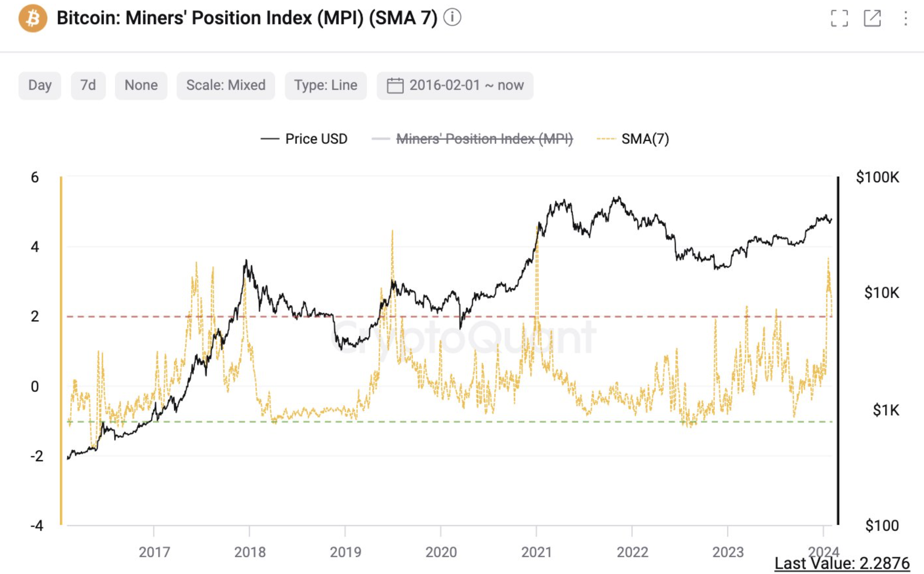This screenshot has height=574, width=924.
Task: Expand the Scale: Mixed dropdown
Action: [226, 85]
